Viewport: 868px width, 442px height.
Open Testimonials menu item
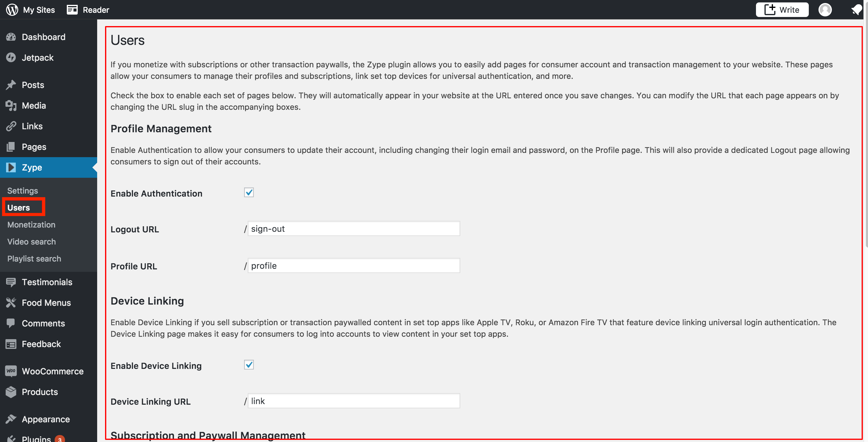[49, 282]
